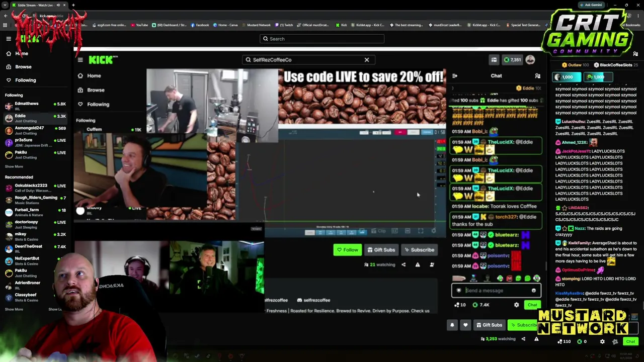The height and width of the screenshot is (362, 644).
Task: Open chat users icon beside Chat header
Action: click(537, 76)
